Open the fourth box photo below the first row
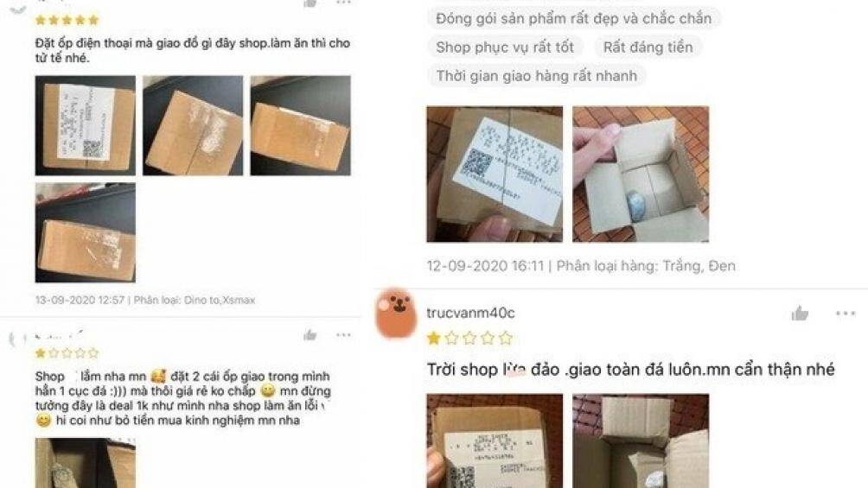The height and width of the screenshot is (488, 868). pos(86,233)
